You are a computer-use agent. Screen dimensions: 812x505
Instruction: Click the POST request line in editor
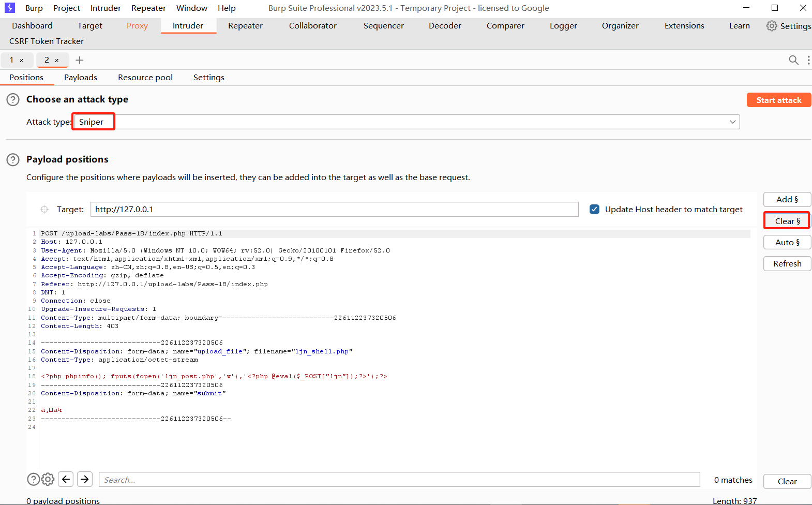[x=132, y=233]
